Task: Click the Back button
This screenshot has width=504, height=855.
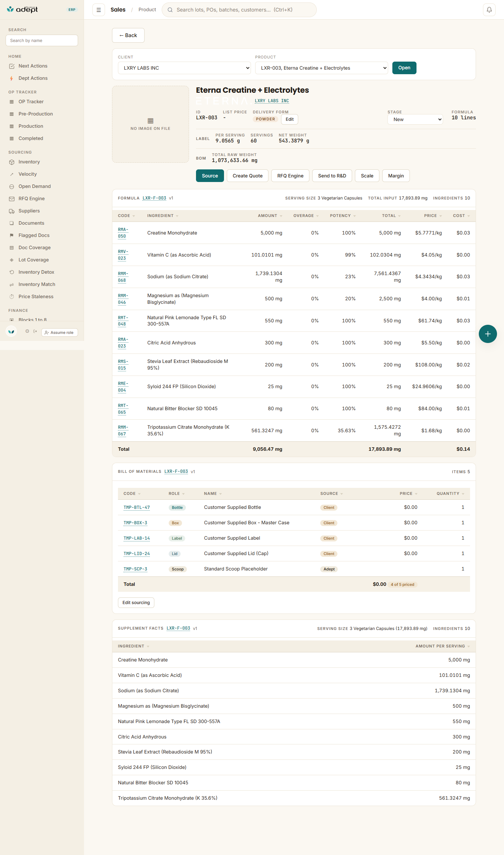Action: [x=128, y=35]
